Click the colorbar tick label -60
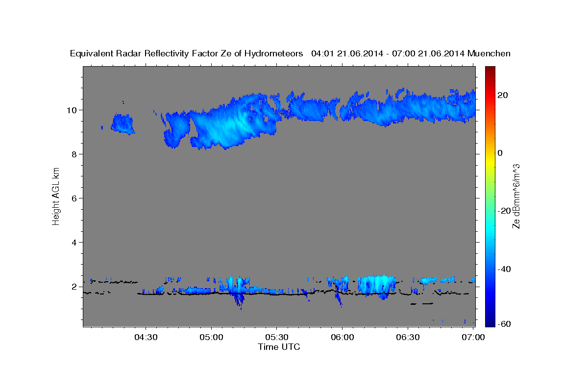 tap(504, 324)
